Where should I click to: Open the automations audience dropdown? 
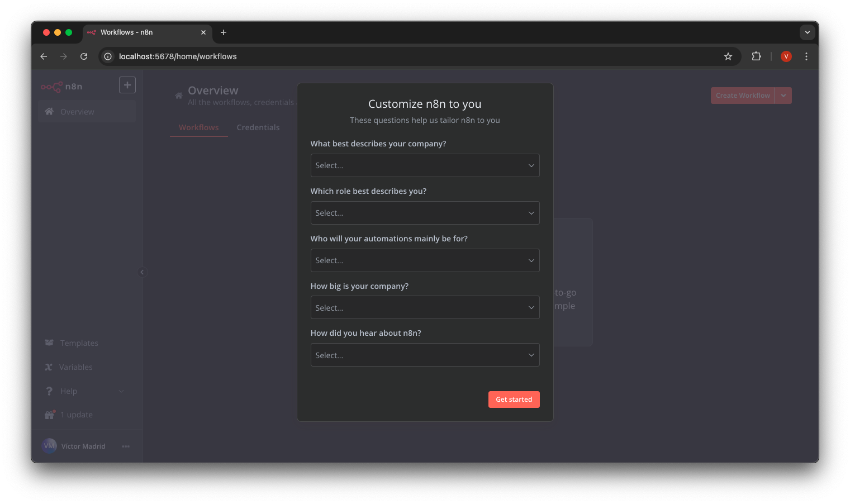[x=425, y=260]
